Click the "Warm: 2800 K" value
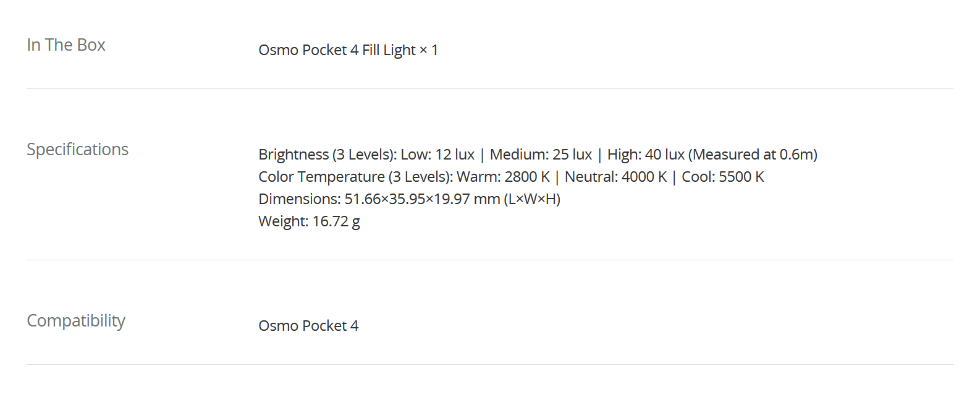Screen dimensions: 980x418 [503, 177]
